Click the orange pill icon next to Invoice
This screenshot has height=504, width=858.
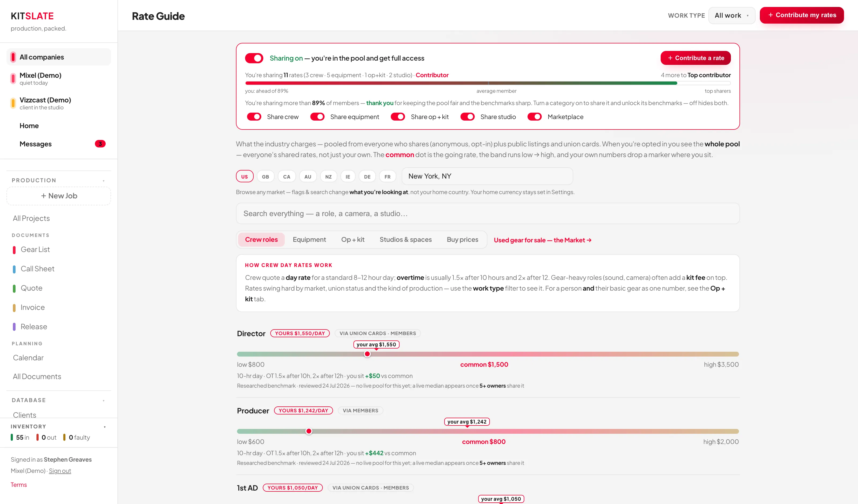(14, 308)
